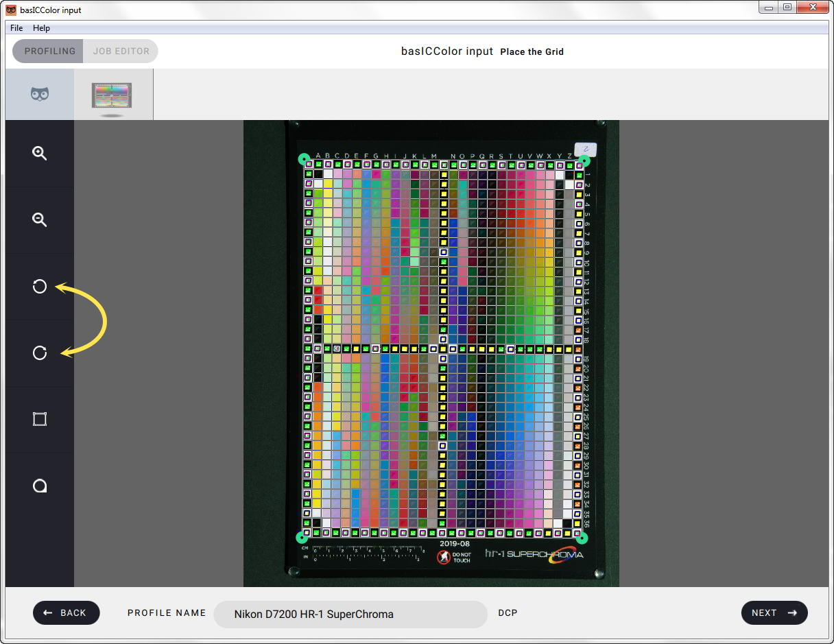Rotate image clockwise with the rotate icon
Image resolution: width=834 pixels, height=644 pixels.
40,353
